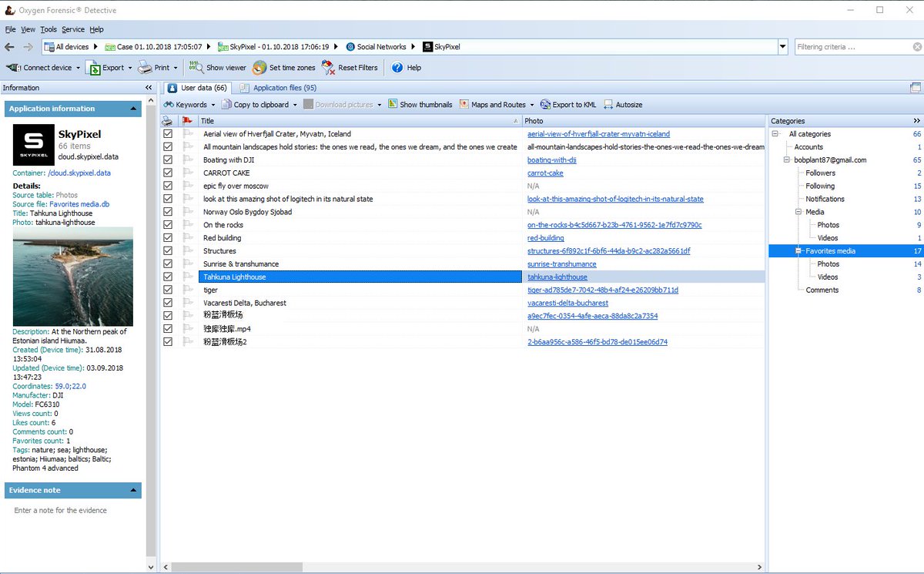This screenshot has height=574, width=924.
Task: Click the red flag column header icon
Action: click(187, 121)
